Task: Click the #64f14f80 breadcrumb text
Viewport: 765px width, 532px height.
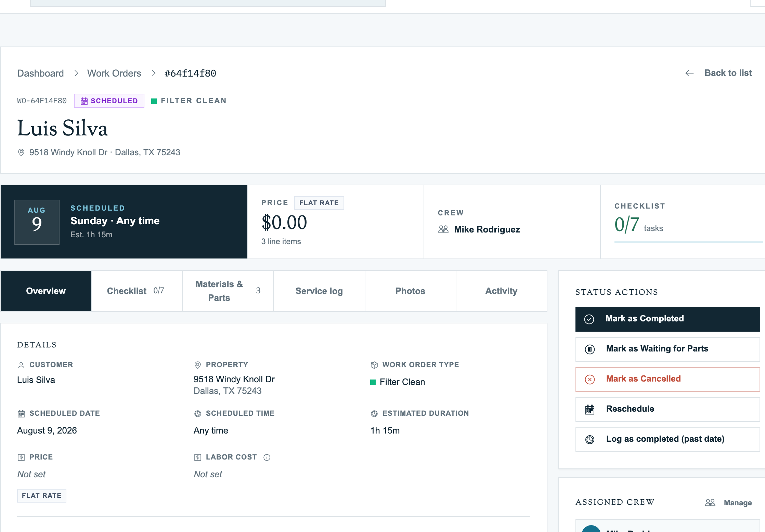Action: 190,73
